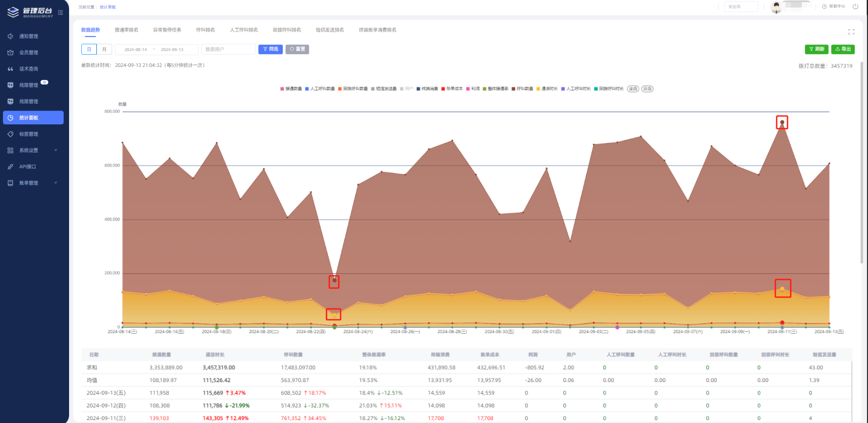Click the blue 筛选 filter button
The width and height of the screenshot is (868, 423).
(x=270, y=49)
